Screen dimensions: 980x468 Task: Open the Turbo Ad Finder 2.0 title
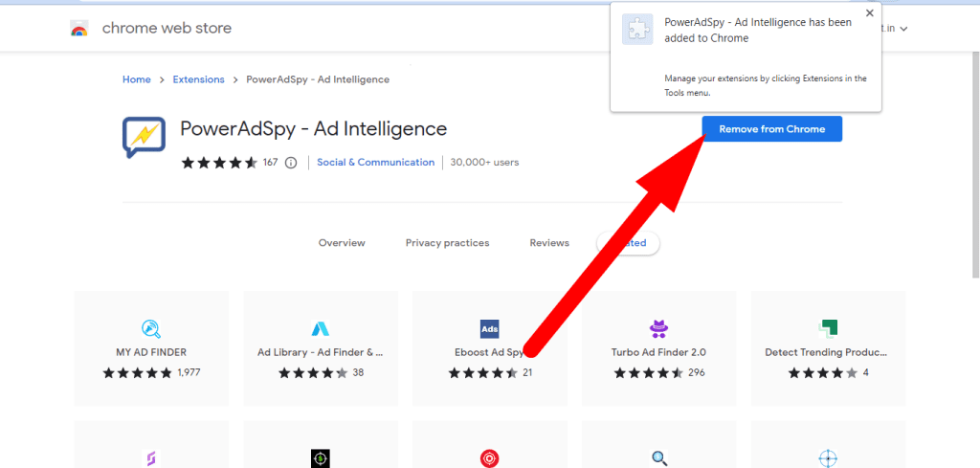[658, 352]
